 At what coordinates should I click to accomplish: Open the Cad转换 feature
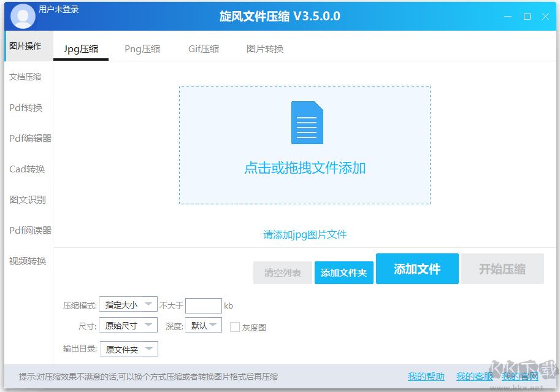pyautogui.click(x=26, y=169)
